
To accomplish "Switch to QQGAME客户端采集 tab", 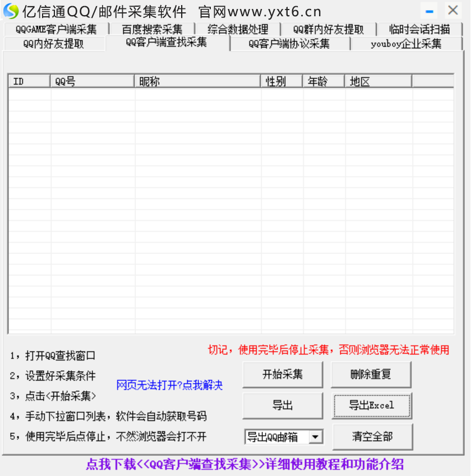I will click(56, 30).
